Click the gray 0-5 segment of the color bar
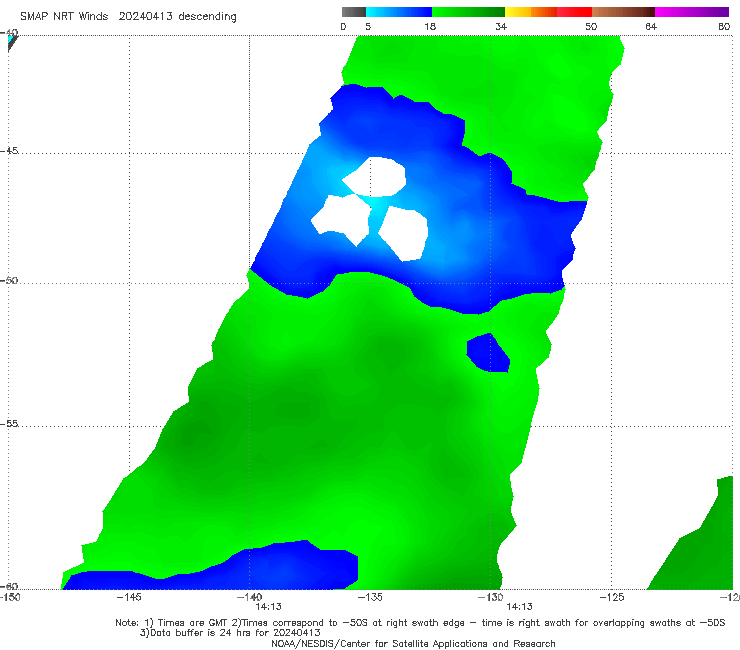740x650 pixels. coord(354,12)
